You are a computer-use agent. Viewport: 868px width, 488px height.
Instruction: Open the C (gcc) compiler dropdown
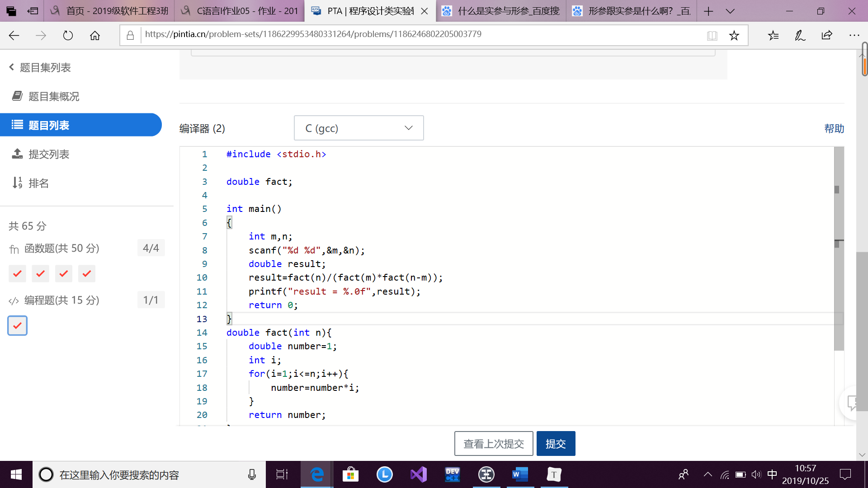pos(359,128)
